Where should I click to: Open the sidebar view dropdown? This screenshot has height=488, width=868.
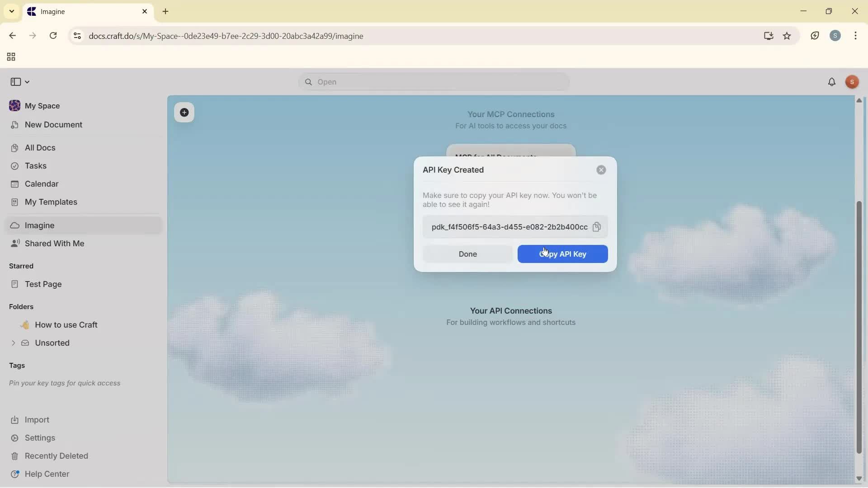[19, 82]
